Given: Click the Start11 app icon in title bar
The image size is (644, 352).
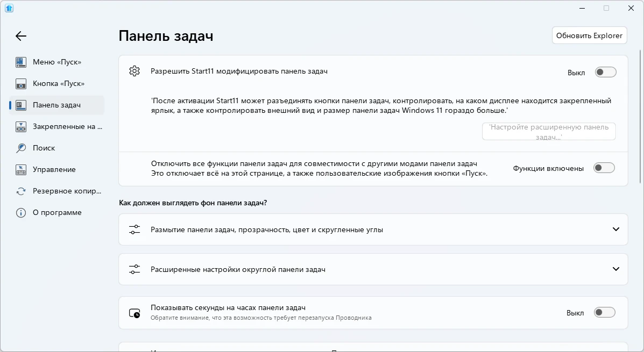Looking at the screenshot, I should tap(9, 8).
